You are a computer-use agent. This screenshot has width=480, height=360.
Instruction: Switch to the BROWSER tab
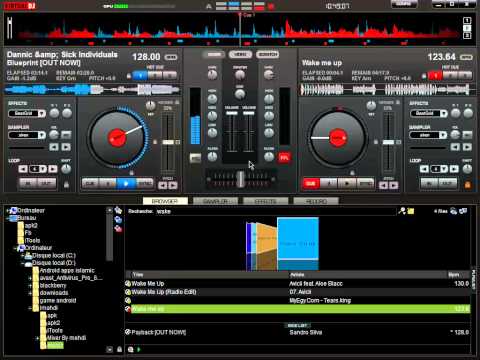(165, 201)
